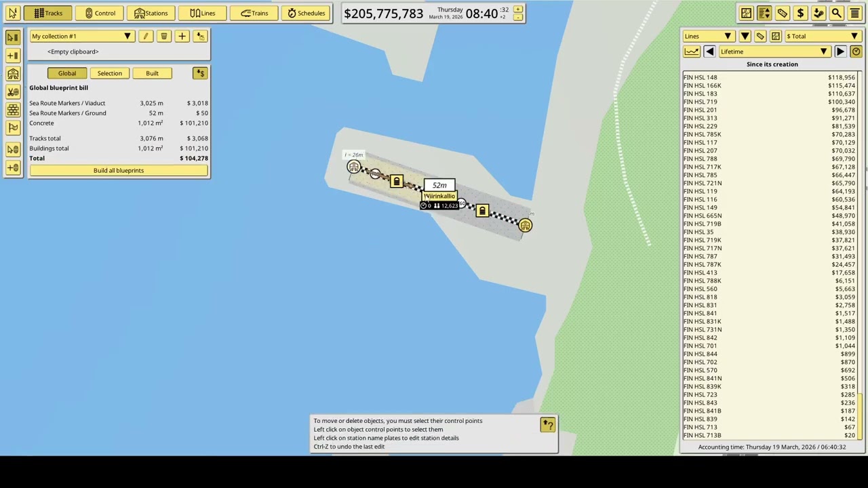Select the add track tool
The width and height of the screenshot is (868, 488).
tap(13, 55)
